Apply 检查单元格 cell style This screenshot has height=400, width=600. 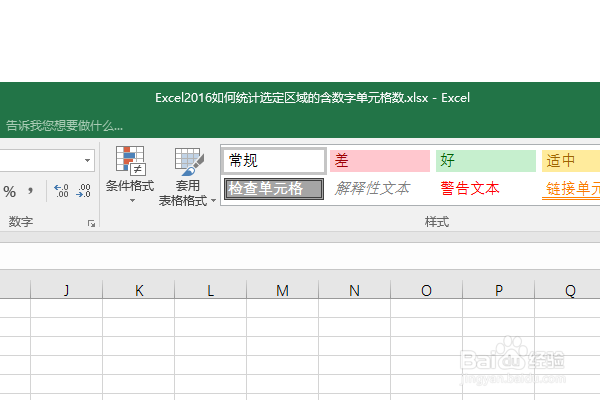(274, 189)
